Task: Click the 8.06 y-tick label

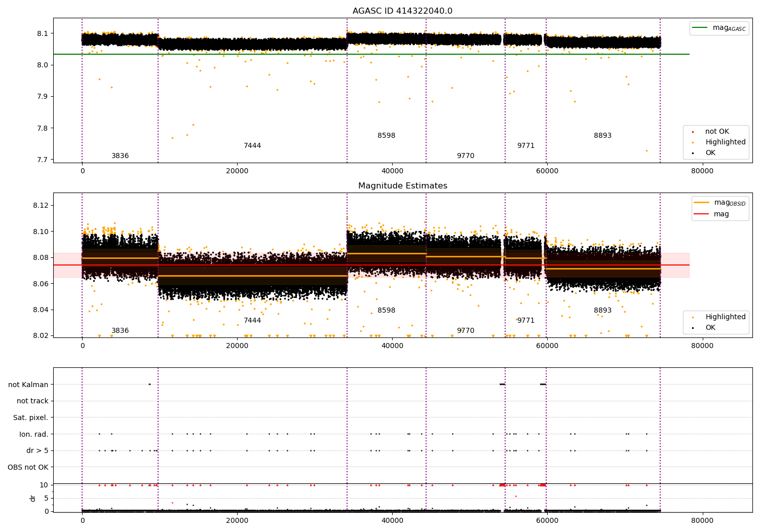Action: [x=41, y=284]
